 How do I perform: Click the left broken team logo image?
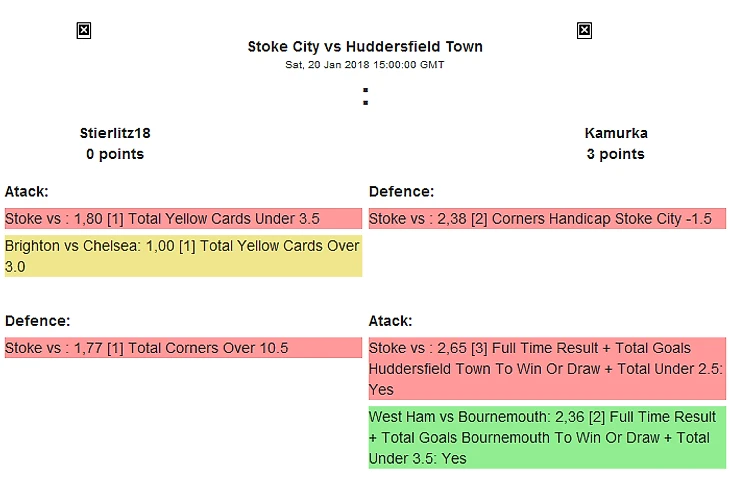(84, 31)
